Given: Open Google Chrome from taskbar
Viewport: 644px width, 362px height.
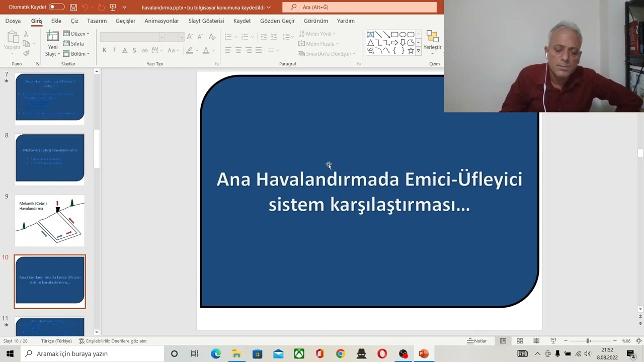Looking at the screenshot, I should [341, 354].
